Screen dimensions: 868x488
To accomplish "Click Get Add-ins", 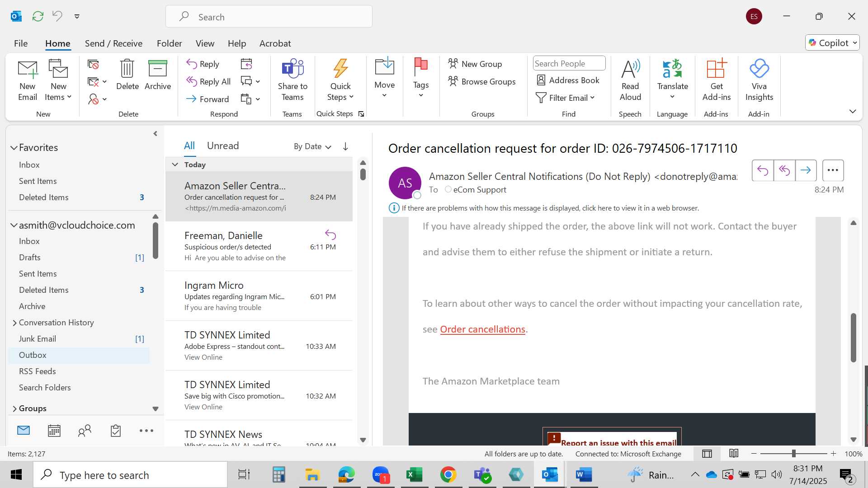I will click(x=717, y=80).
